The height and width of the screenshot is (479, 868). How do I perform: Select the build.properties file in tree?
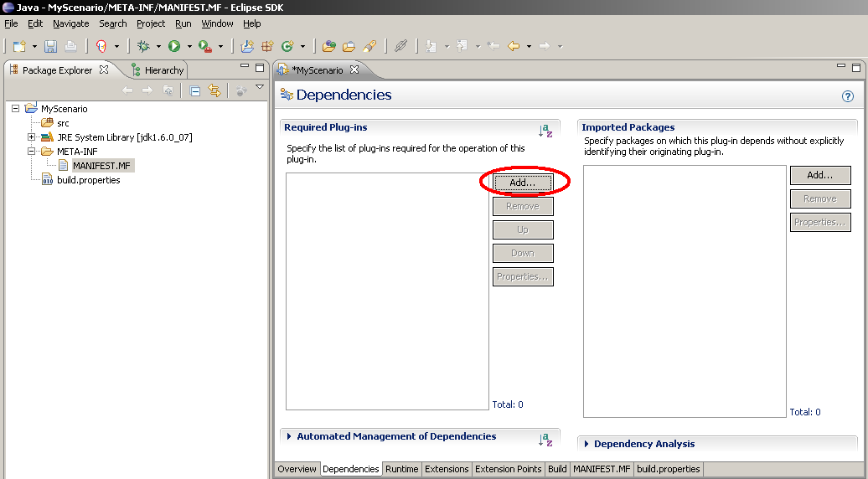tap(89, 180)
